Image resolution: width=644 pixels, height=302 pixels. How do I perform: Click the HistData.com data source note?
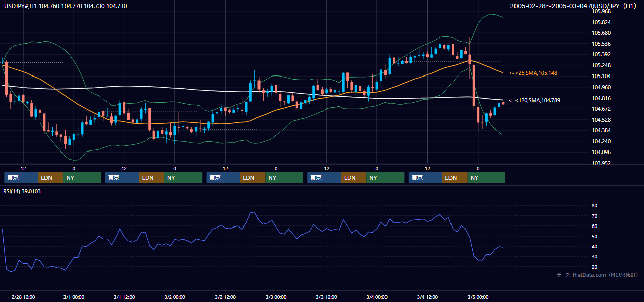coord(598,275)
